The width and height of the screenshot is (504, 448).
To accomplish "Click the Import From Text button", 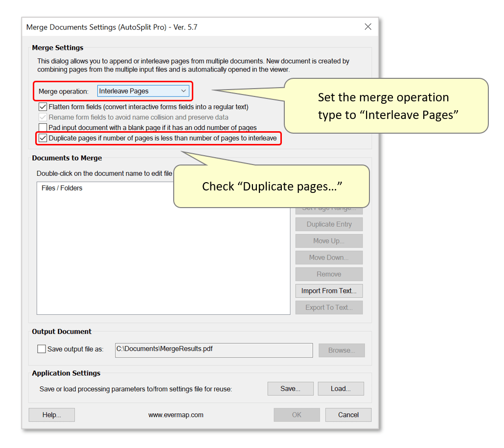I will coord(328,290).
